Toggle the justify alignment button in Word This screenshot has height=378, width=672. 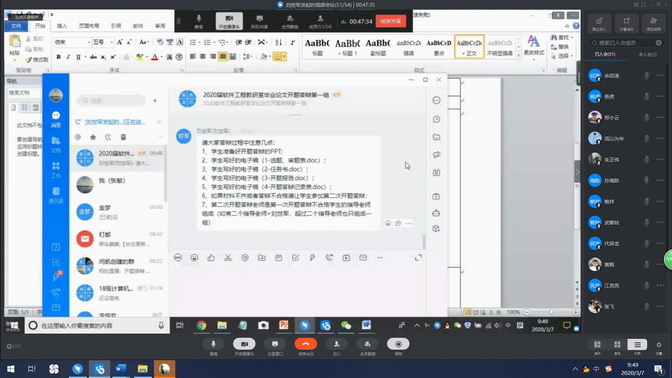pyautogui.click(x=223, y=57)
